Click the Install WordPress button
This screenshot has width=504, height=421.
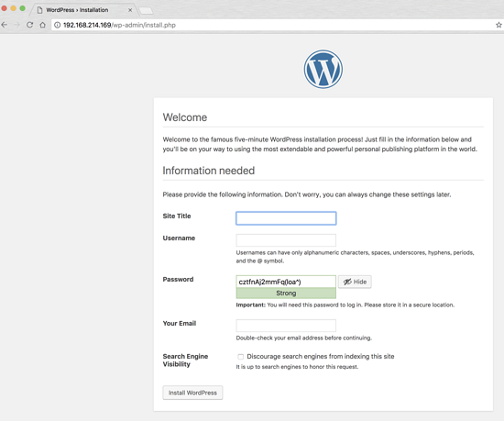192,393
